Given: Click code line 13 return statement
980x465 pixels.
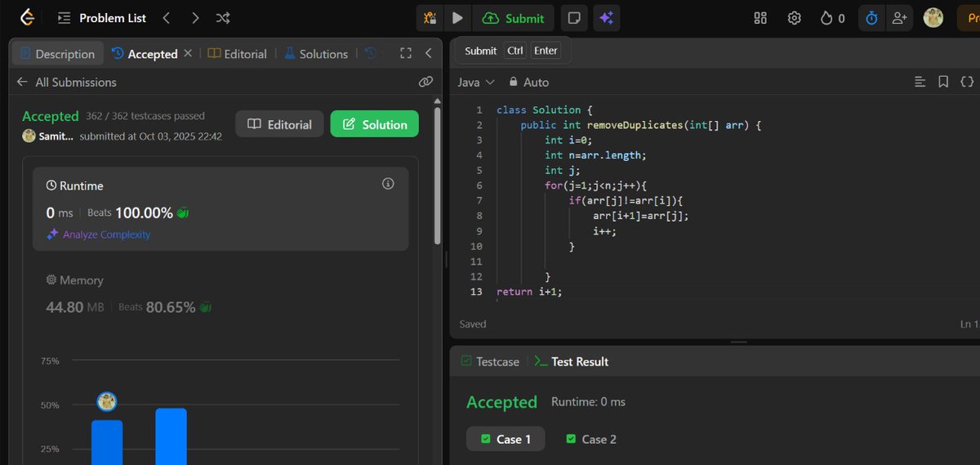Looking at the screenshot, I should pos(529,292).
